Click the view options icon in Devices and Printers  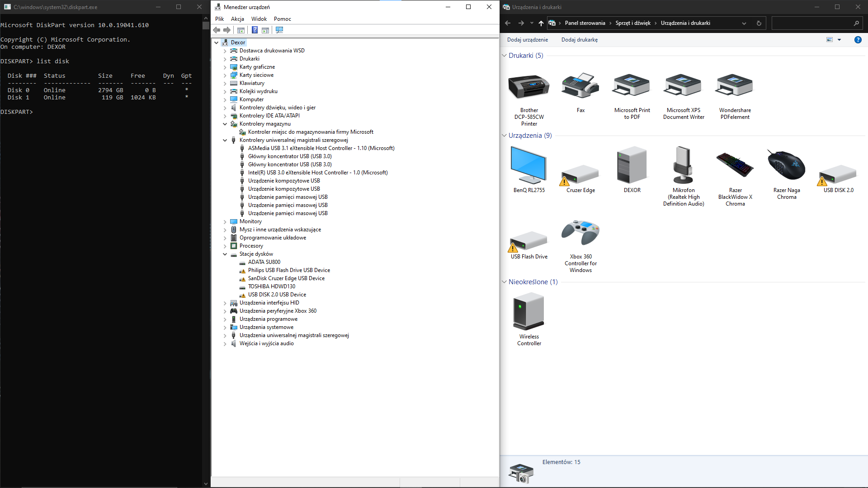830,40
